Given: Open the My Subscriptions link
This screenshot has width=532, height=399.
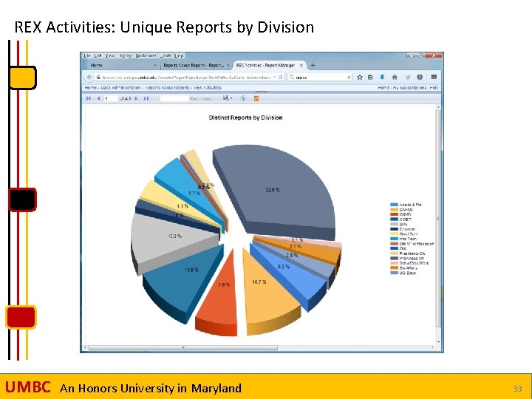Looking at the screenshot, I should (409, 87).
